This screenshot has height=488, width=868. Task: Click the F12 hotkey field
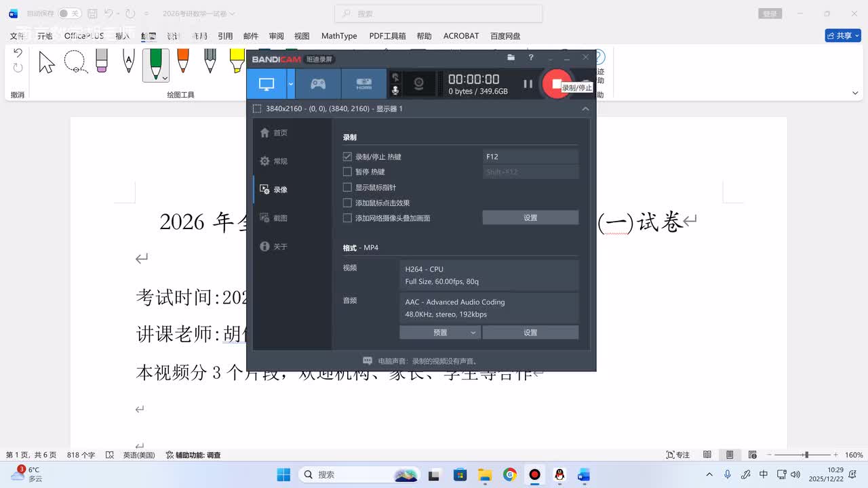tap(530, 157)
